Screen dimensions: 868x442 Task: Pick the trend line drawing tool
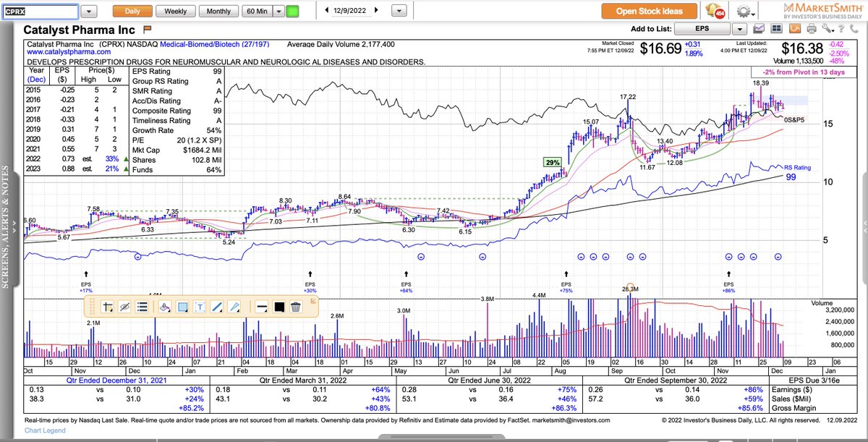click(217, 307)
